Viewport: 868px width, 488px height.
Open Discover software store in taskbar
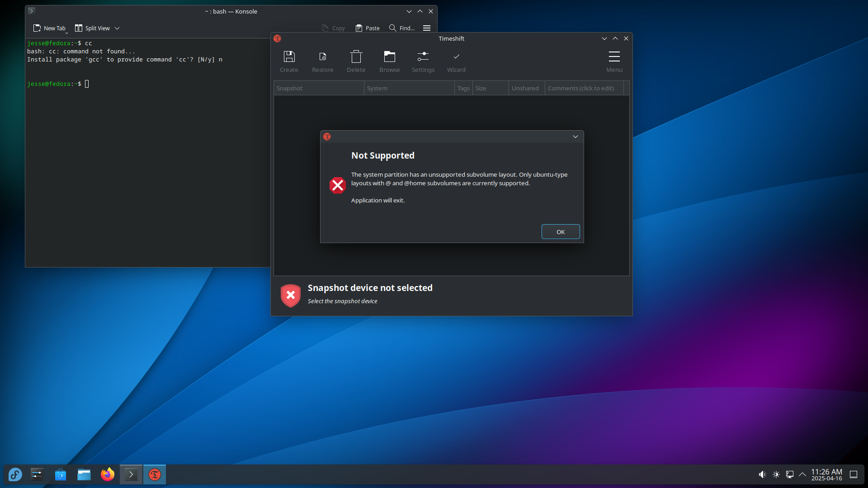click(x=61, y=474)
